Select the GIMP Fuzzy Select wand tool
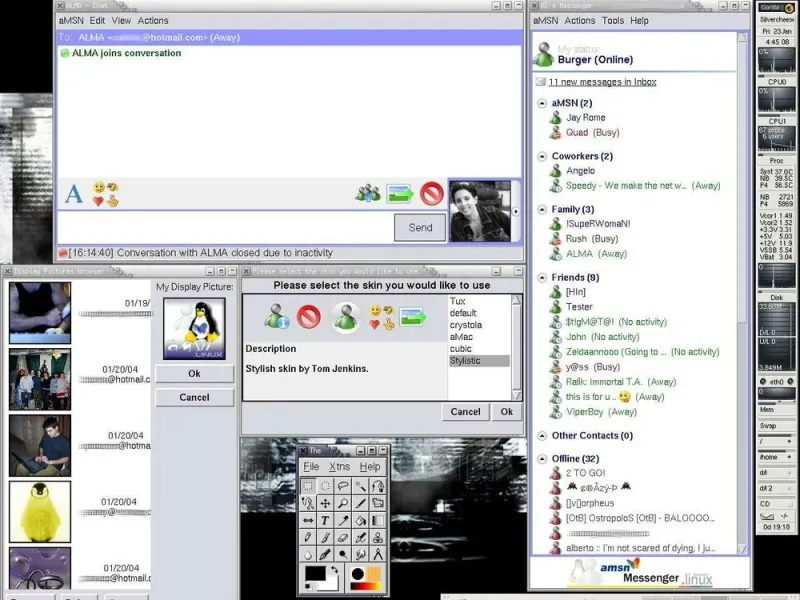Screen dimensions: 800x600 click(x=360, y=486)
